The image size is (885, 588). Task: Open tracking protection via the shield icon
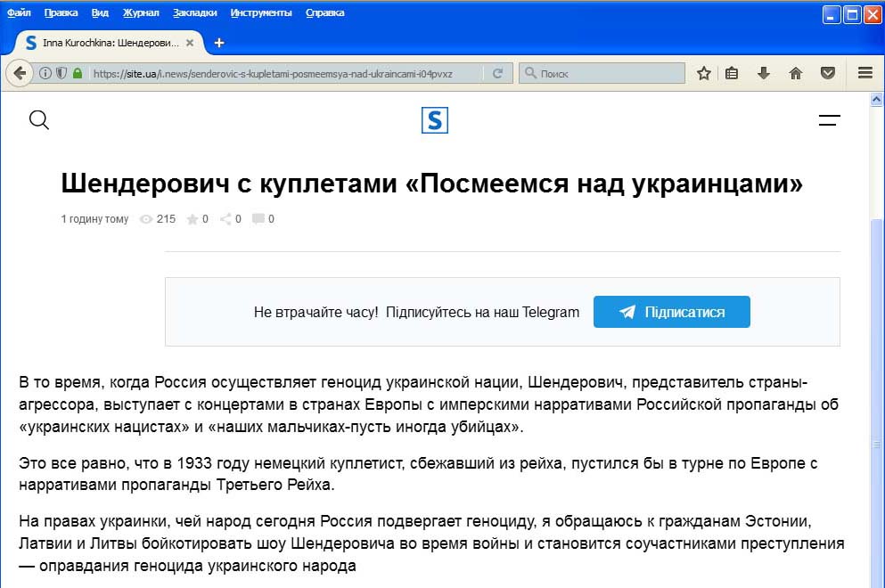(x=61, y=73)
